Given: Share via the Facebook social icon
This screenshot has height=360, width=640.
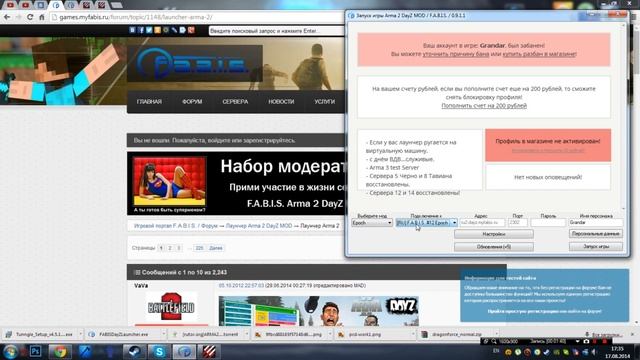Looking at the screenshot, I should [x=141, y=30].
